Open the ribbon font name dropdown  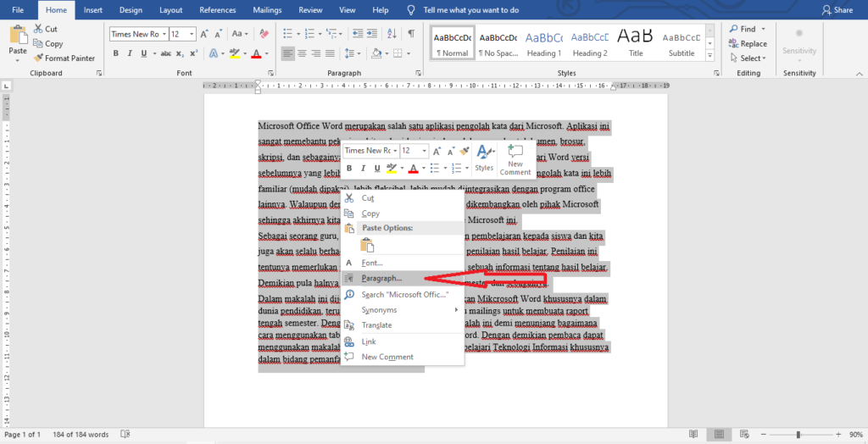click(164, 35)
